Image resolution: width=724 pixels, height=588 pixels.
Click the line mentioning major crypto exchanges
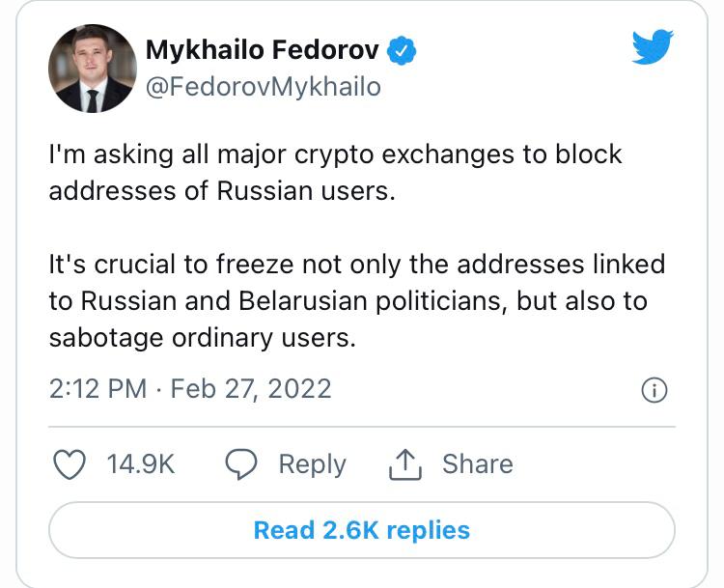(x=335, y=154)
